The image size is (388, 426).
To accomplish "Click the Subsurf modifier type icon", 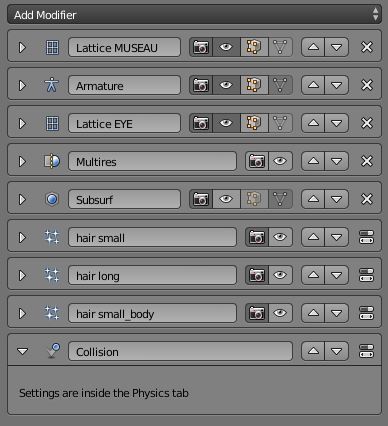I will click(52, 199).
